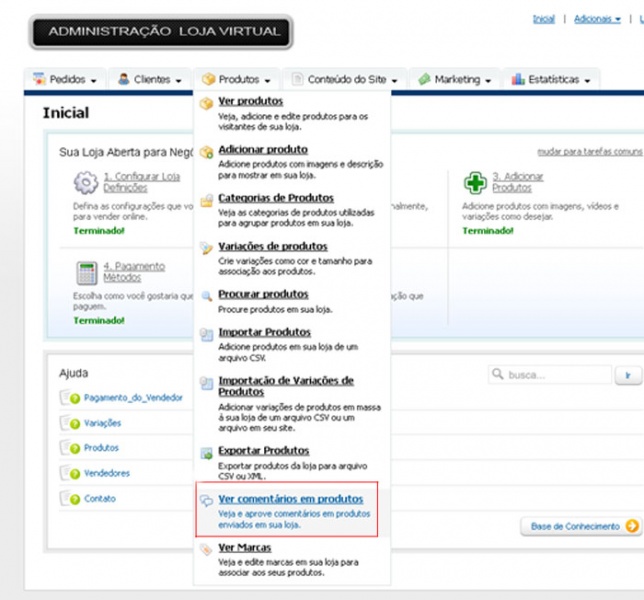Viewport: 644px width, 600px height.
Task: Click the calculator icon for Pagamento Métodos
Action: (x=87, y=273)
